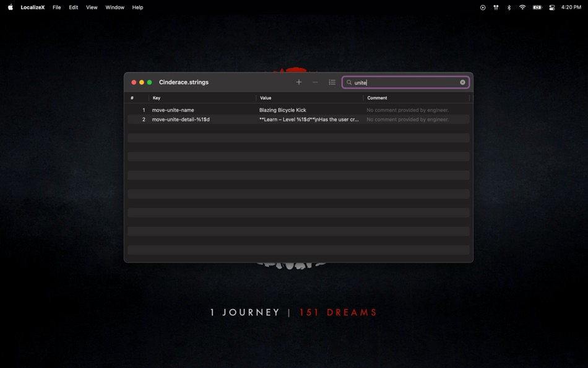Open the Wi-Fi menu bar icon
This screenshot has width=588, height=368.
(x=522, y=7)
